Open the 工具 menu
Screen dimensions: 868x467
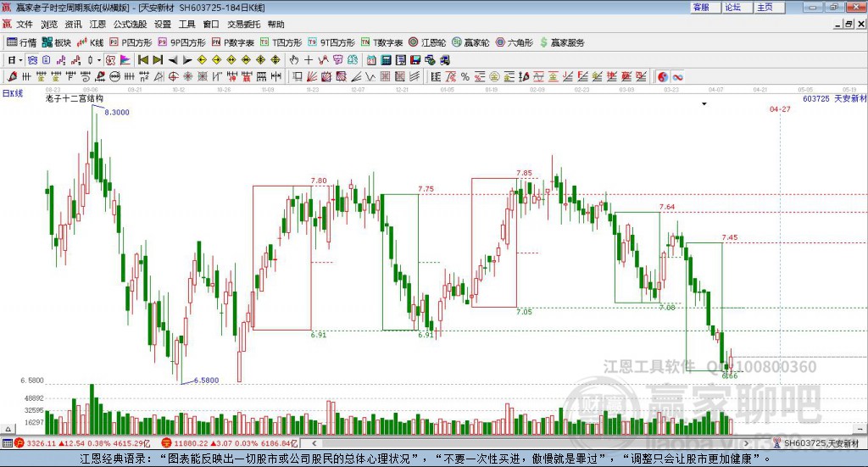coord(186,25)
